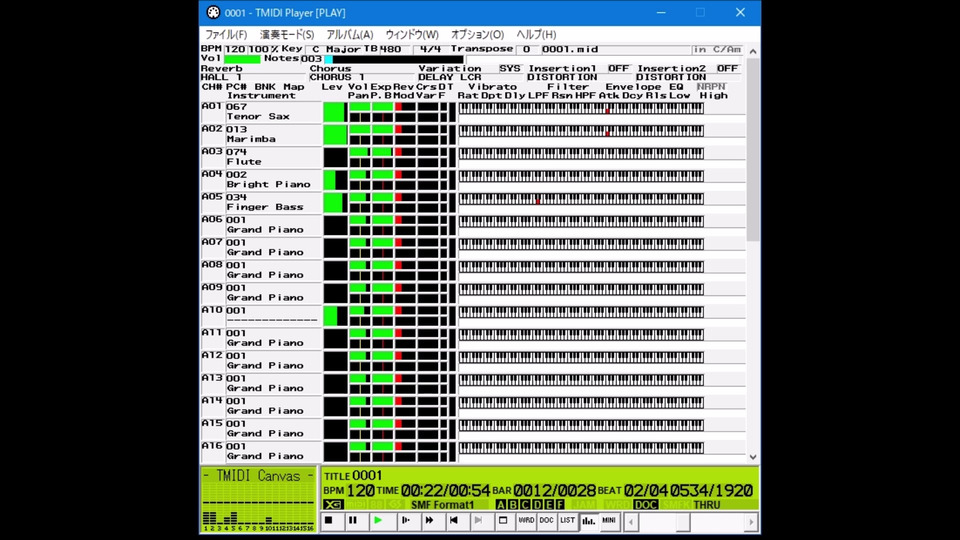
Task: Click the vertical scrollbar thumb
Action: coord(753,150)
